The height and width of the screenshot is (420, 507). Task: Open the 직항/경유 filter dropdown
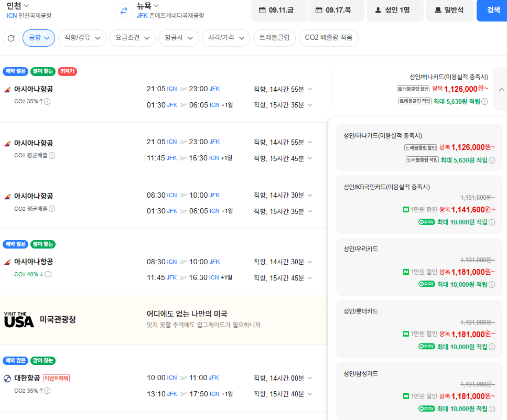click(x=82, y=38)
